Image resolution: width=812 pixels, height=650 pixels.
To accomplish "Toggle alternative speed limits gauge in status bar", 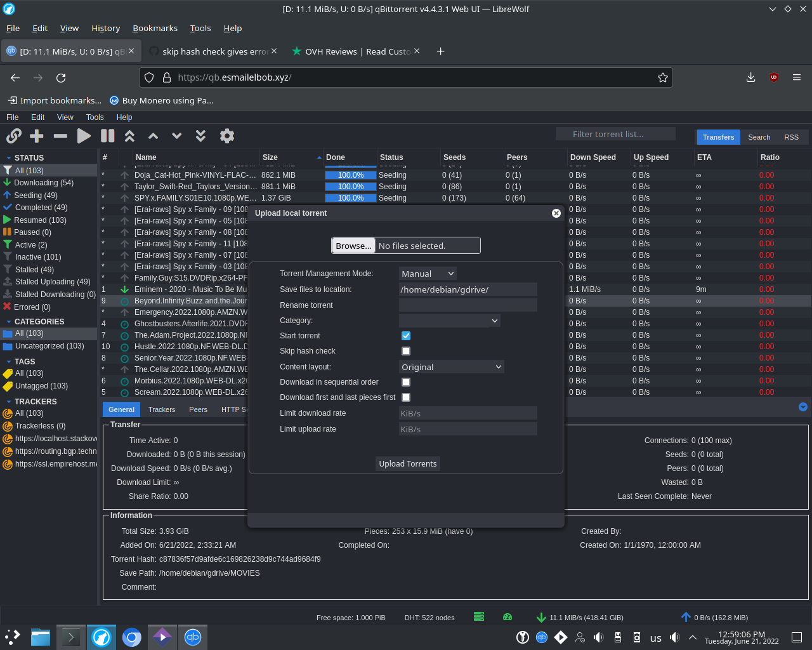I will pos(507,616).
